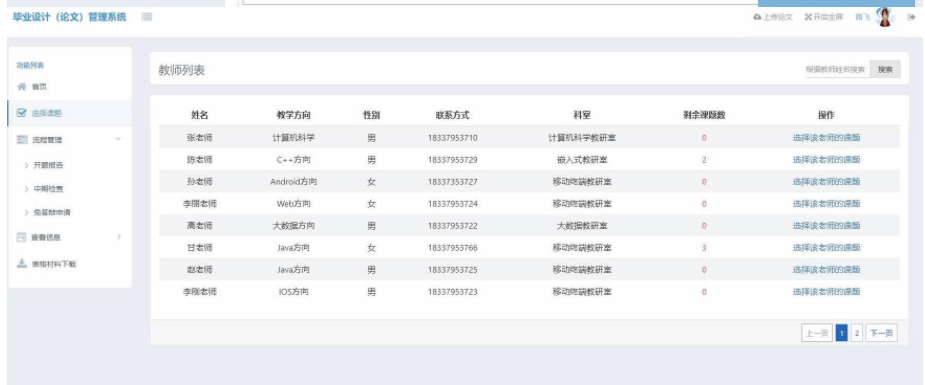
Task: Click the 上传论文 cloud upload icon
Action: point(757,17)
